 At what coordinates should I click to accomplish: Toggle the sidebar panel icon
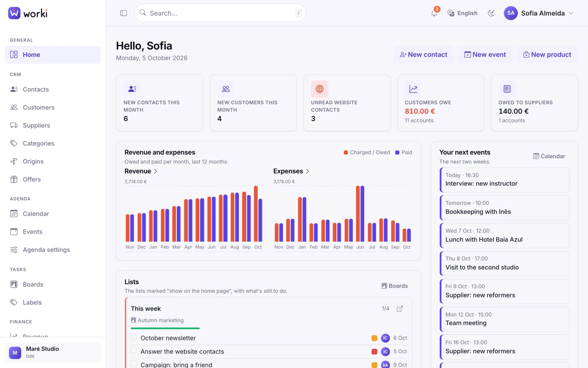pyautogui.click(x=123, y=13)
